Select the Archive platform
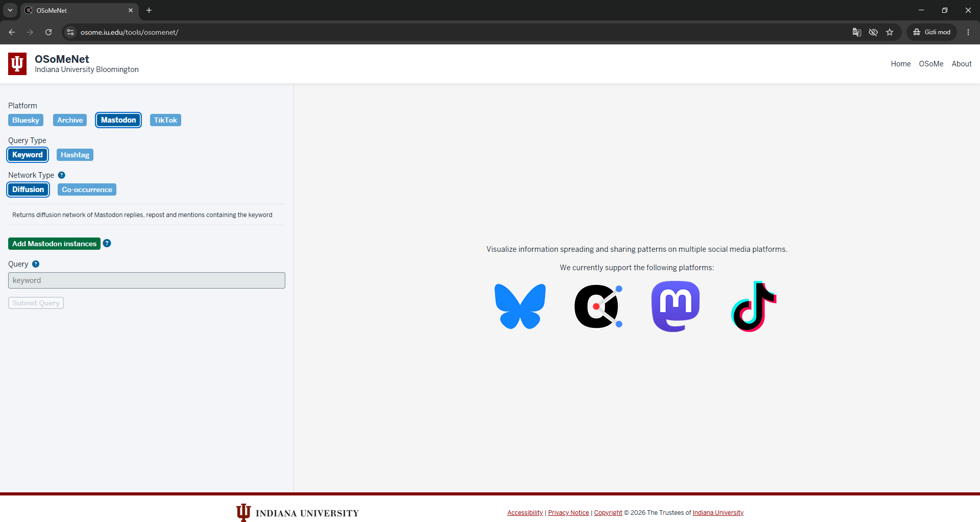Image resolution: width=980 pixels, height=522 pixels. click(x=70, y=120)
